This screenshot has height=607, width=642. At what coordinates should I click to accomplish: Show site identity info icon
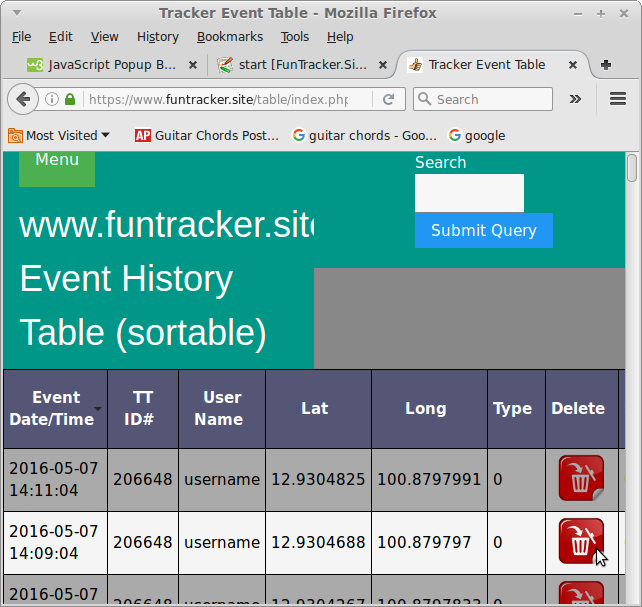(x=52, y=100)
